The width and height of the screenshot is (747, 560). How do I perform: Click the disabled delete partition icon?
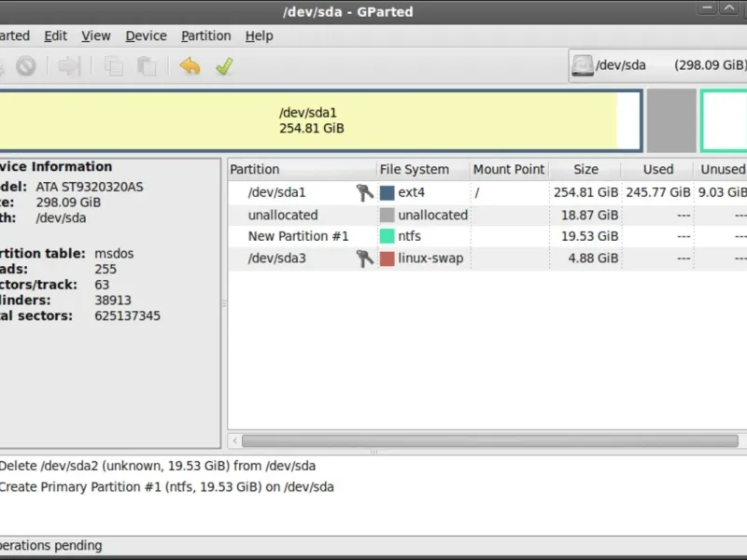[26, 66]
